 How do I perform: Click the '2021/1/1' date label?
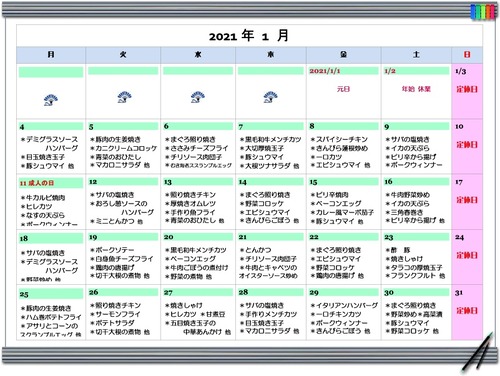coord(325,71)
